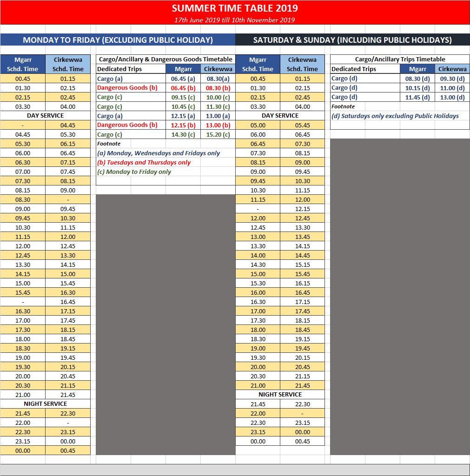Click the weekend Mgarr '16.00' departure
The height and width of the screenshot is (476, 470).
point(258,293)
